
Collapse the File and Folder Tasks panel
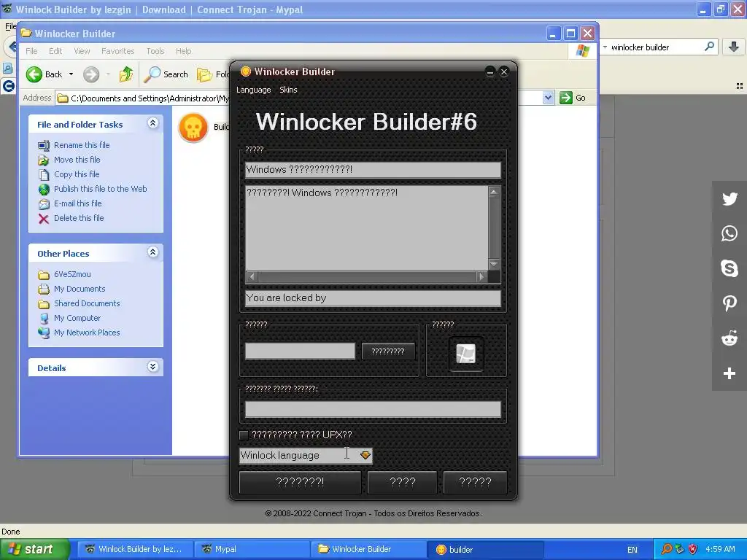click(153, 123)
